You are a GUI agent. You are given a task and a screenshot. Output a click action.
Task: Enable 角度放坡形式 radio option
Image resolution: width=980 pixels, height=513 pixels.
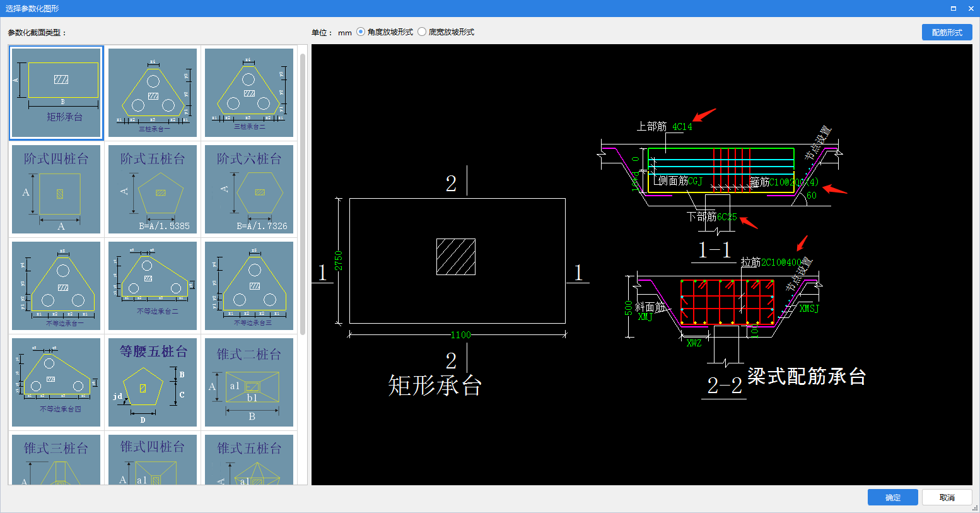click(x=361, y=32)
